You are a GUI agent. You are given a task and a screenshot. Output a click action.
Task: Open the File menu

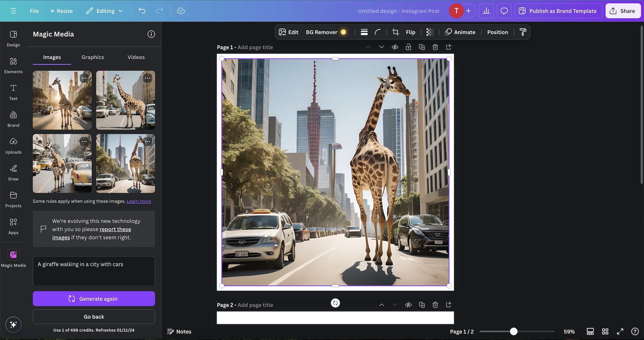point(34,11)
